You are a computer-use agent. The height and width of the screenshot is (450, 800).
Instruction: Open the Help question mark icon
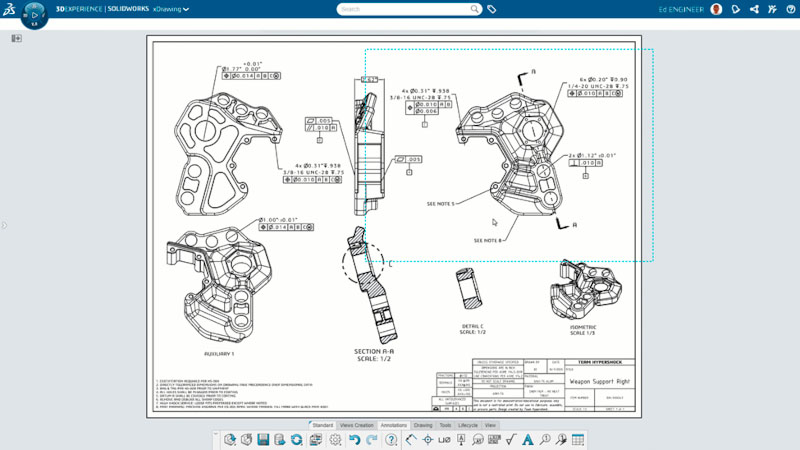(391, 440)
